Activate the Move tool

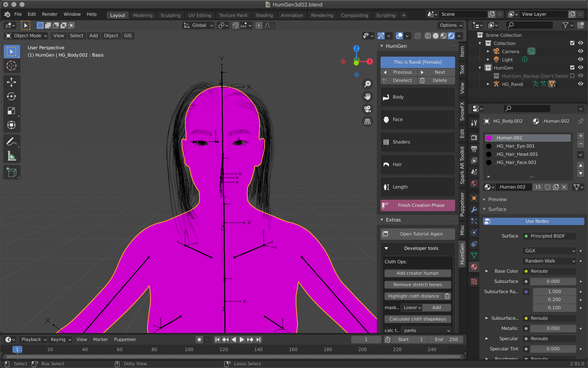tap(12, 82)
